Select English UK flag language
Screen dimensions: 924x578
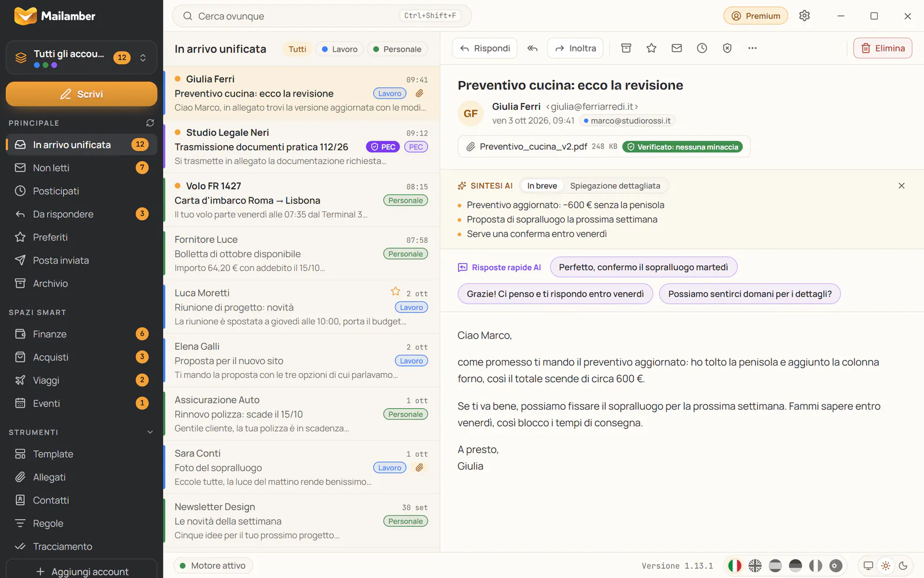[x=755, y=566]
